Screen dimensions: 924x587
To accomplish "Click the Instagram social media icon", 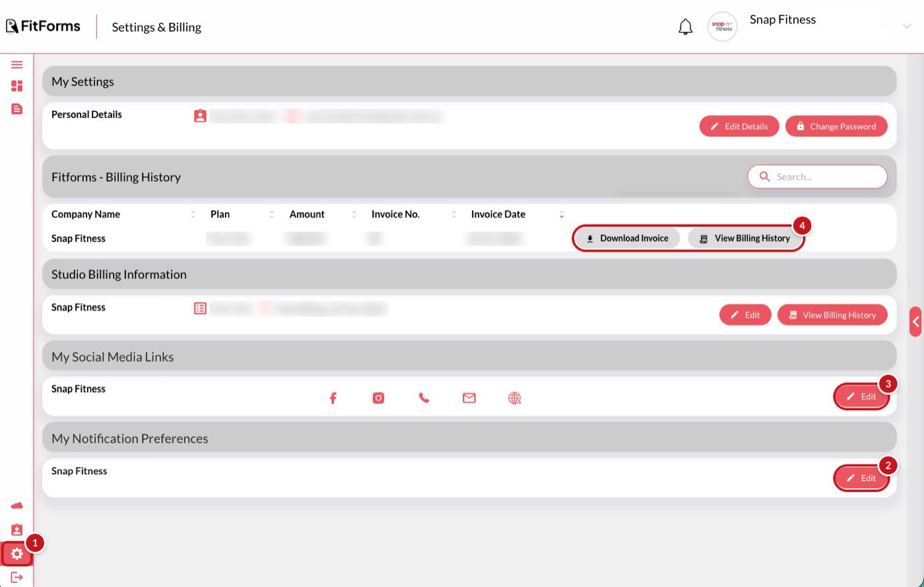I will click(x=378, y=398).
